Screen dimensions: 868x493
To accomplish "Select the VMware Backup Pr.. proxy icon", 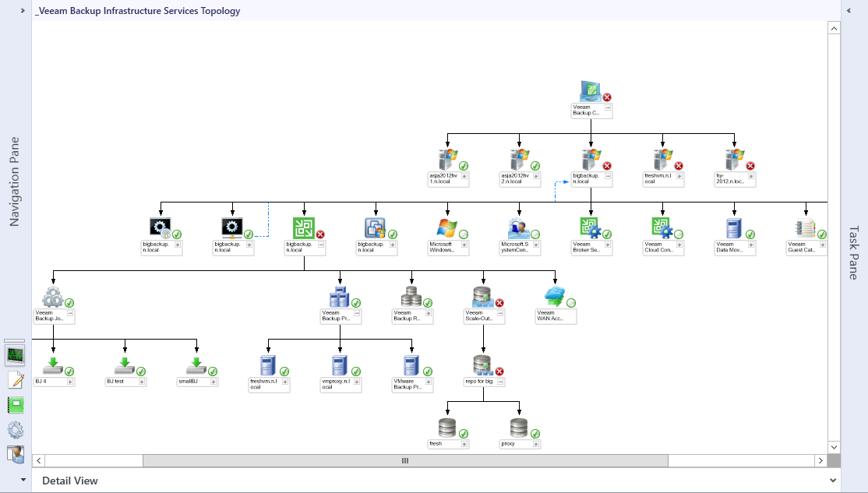I will (411, 366).
